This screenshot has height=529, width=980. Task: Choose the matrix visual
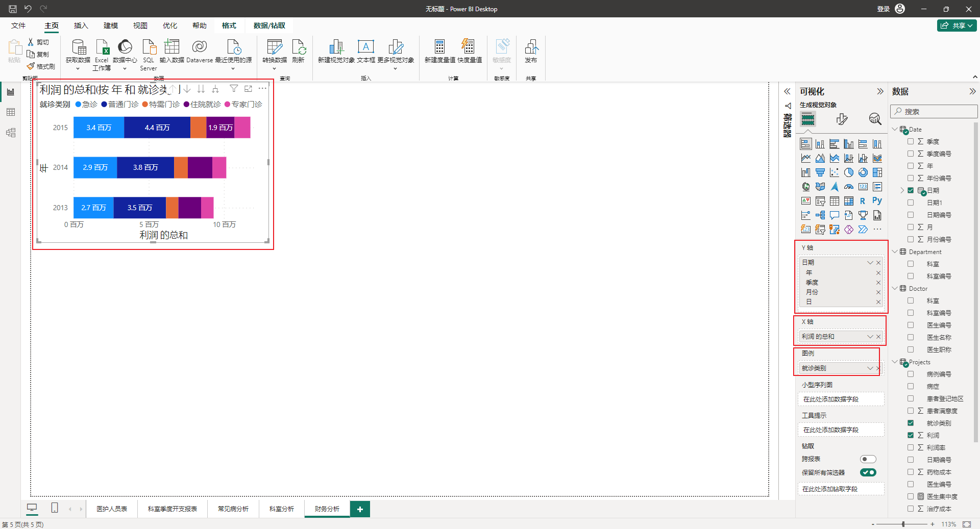848,201
